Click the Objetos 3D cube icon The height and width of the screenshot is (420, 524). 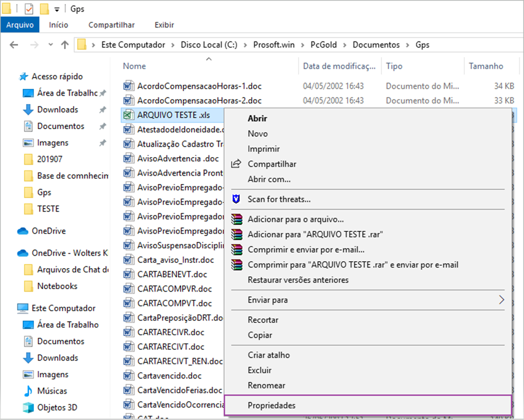(x=29, y=408)
